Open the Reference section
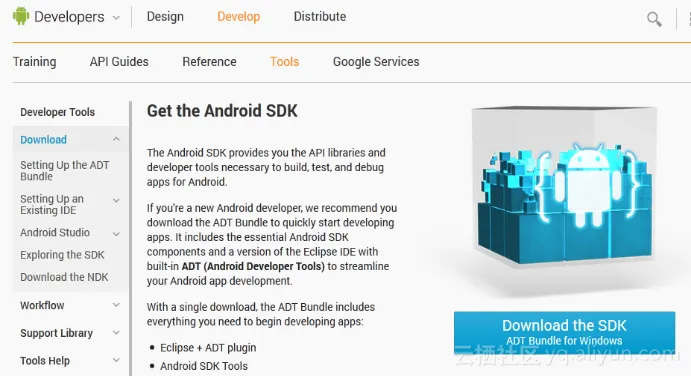This screenshot has height=376, width=691. pos(209,62)
